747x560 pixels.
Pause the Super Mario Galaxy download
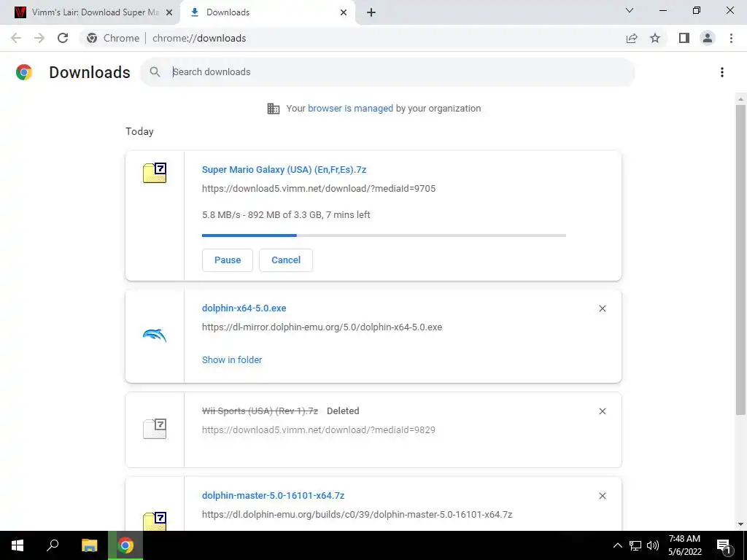click(228, 260)
